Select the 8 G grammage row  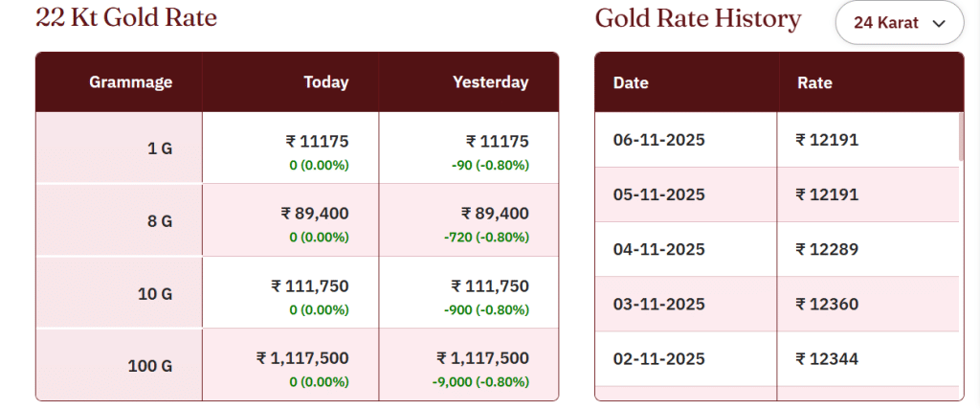pyautogui.click(x=159, y=221)
